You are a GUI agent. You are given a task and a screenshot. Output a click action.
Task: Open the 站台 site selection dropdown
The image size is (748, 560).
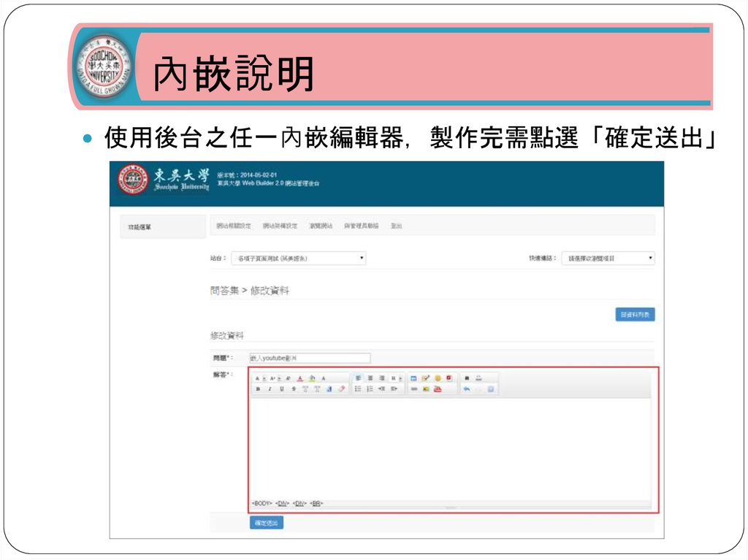click(298, 258)
